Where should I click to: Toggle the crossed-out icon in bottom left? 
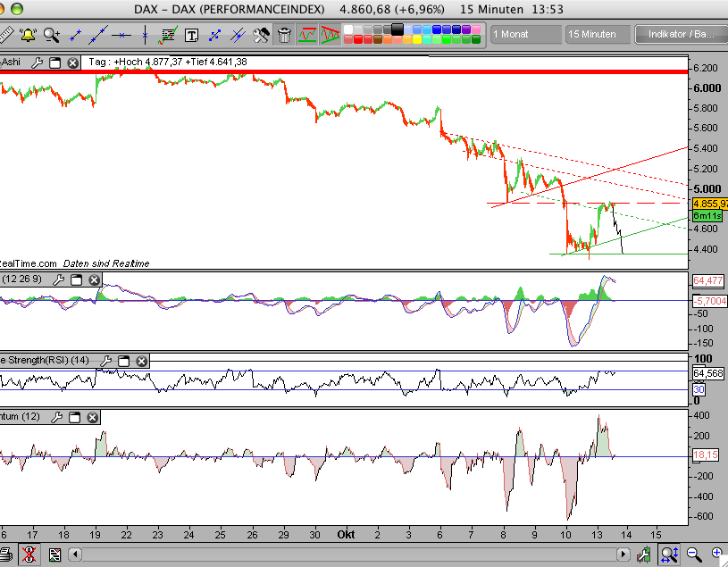click(x=31, y=555)
